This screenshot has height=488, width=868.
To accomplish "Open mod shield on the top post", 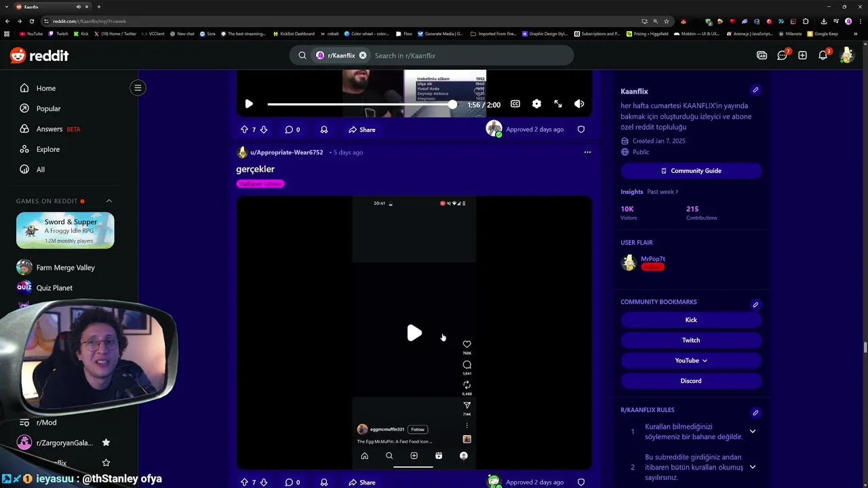I will click(581, 129).
